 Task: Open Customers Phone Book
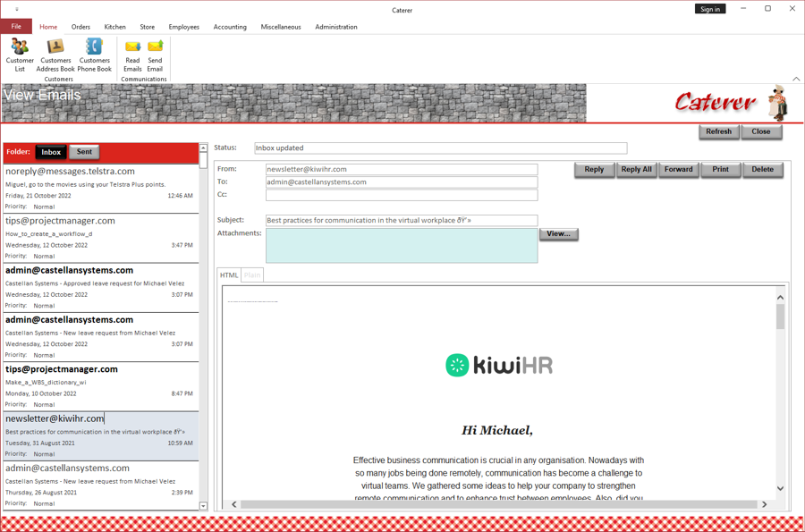point(95,55)
